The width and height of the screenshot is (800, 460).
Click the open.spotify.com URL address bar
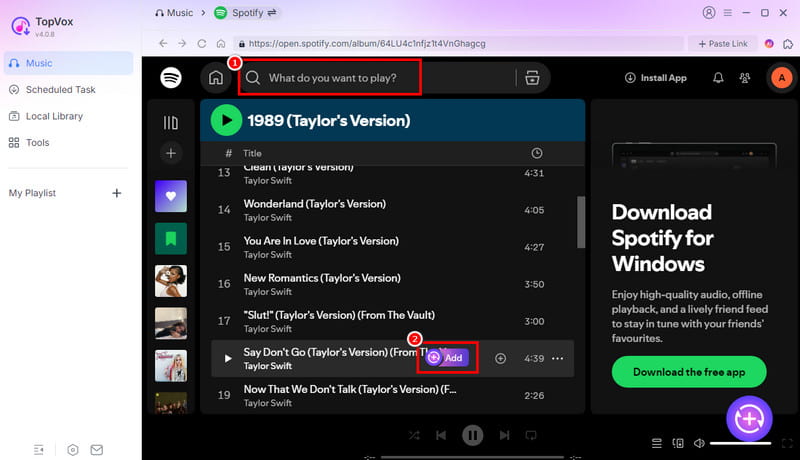coord(458,44)
